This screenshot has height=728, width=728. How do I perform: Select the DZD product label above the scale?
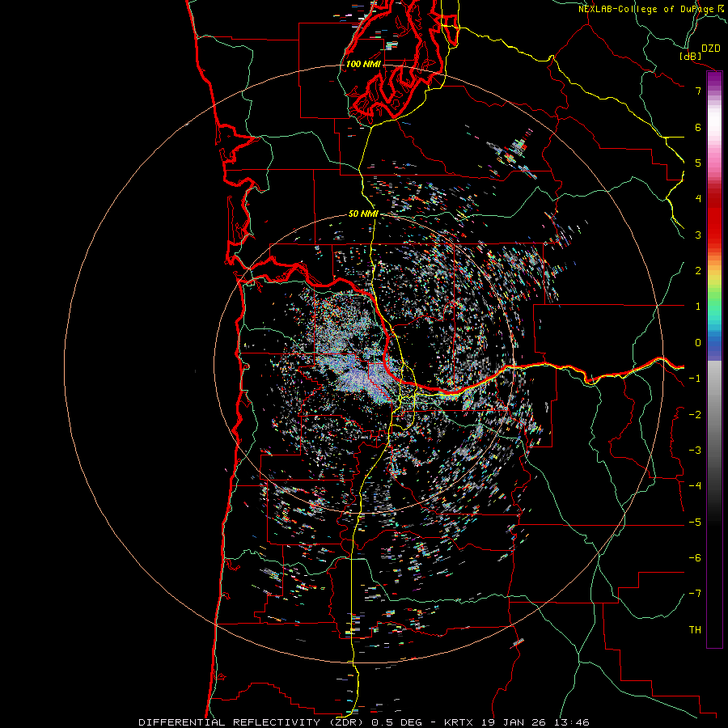(x=711, y=49)
